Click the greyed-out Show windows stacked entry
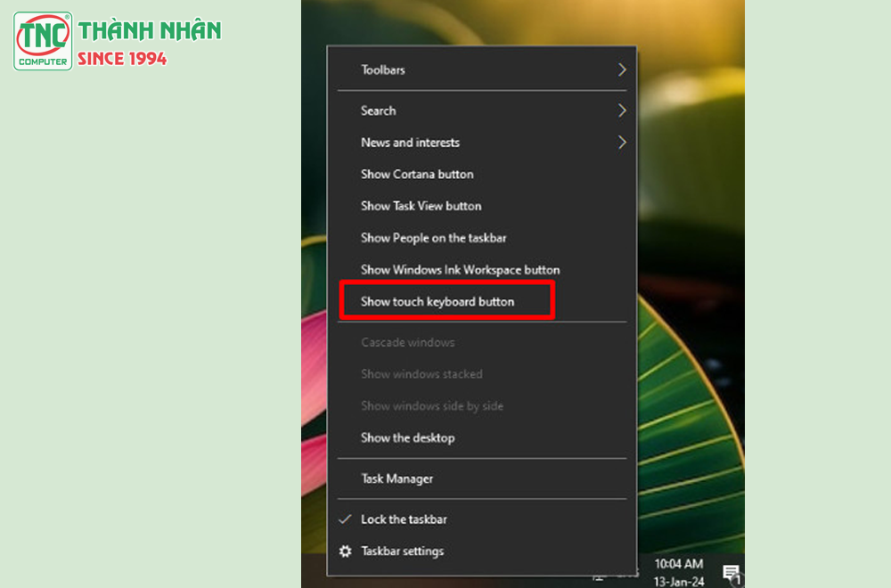891x588 pixels. [x=482, y=374]
